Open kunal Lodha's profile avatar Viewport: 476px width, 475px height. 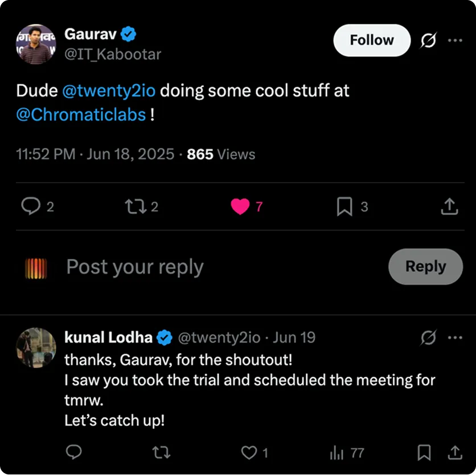coord(36,348)
